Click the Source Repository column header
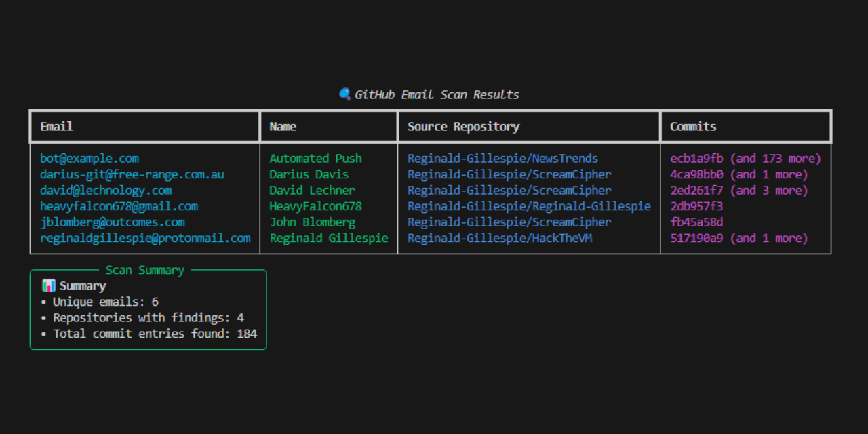The height and width of the screenshot is (434, 868). pyautogui.click(x=463, y=126)
